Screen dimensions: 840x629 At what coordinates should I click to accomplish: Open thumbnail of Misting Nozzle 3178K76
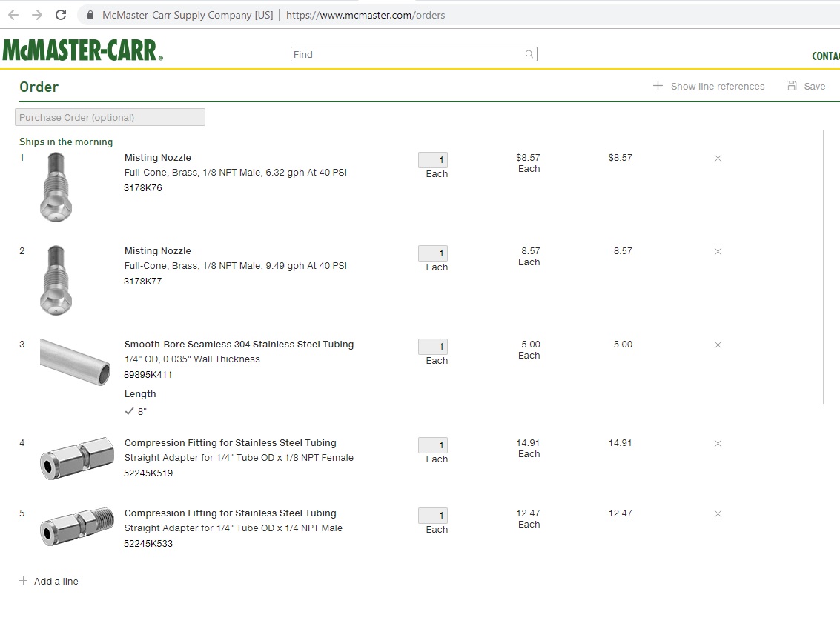56,187
